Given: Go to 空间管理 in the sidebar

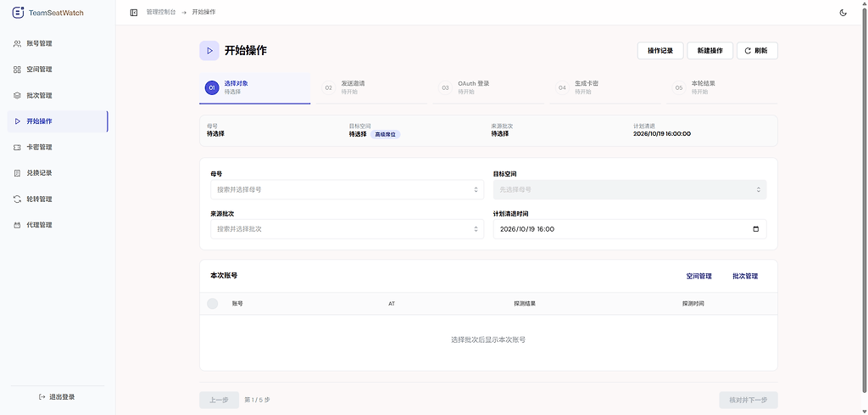Looking at the screenshot, I should (x=58, y=70).
